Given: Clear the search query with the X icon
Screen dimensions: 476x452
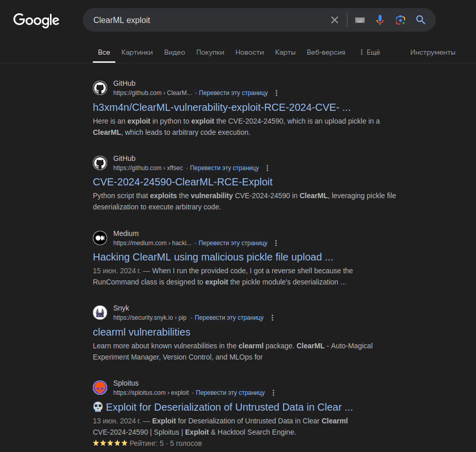Looking at the screenshot, I should [x=335, y=20].
